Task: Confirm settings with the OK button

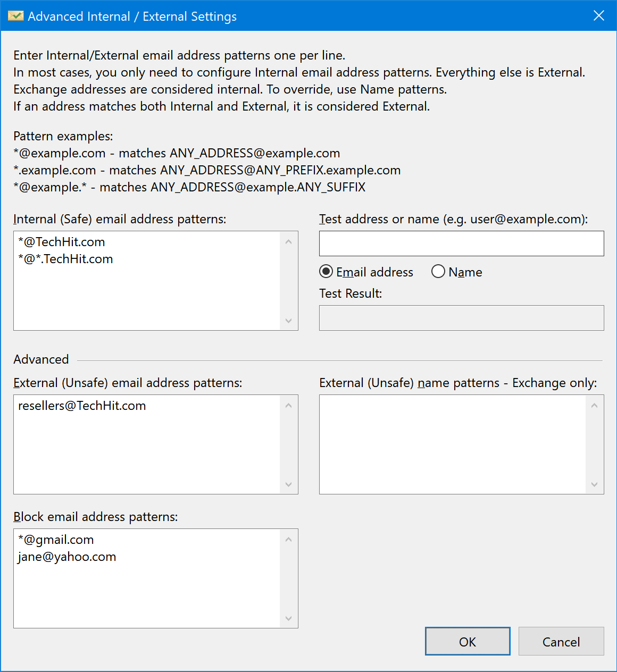Action: (x=468, y=642)
